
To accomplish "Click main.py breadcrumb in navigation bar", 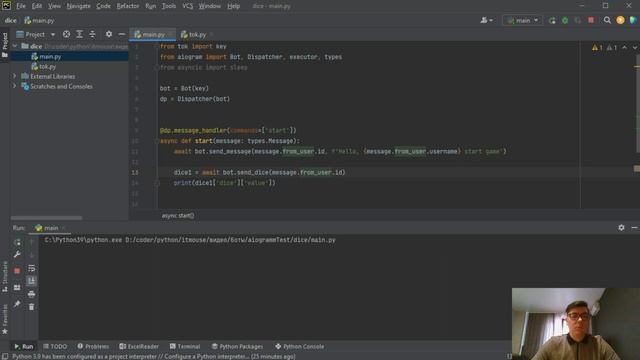I will [39, 20].
